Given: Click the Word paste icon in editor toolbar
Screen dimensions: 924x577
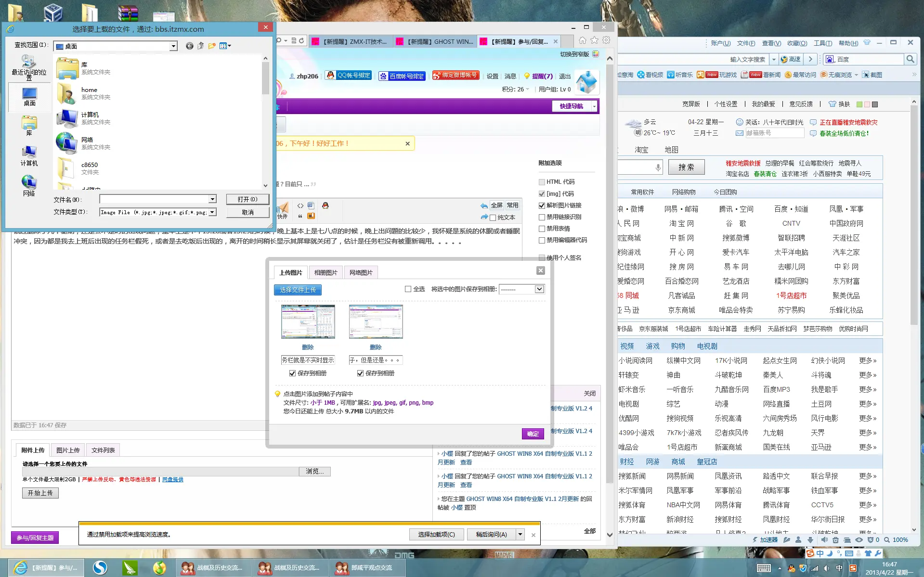Looking at the screenshot, I should click(x=311, y=205).
